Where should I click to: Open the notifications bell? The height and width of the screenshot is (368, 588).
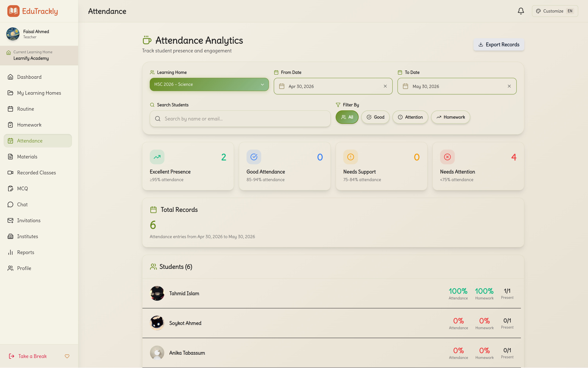pyautogui.click(x=521, y=11)
